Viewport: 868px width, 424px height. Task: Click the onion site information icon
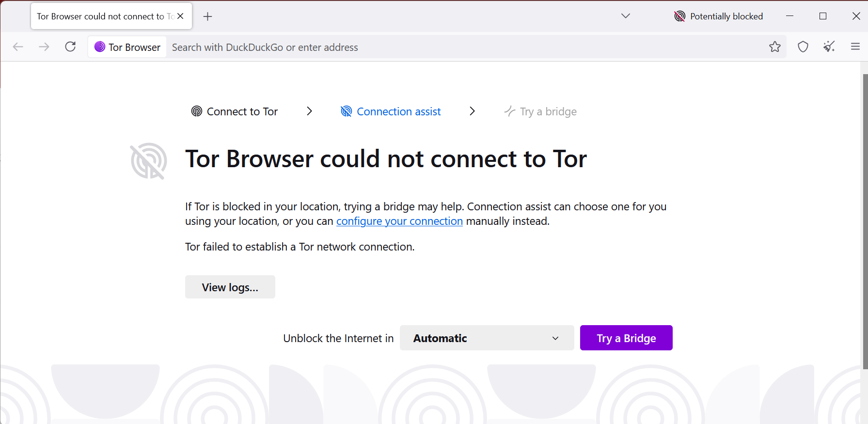click(x=100, y=47)
